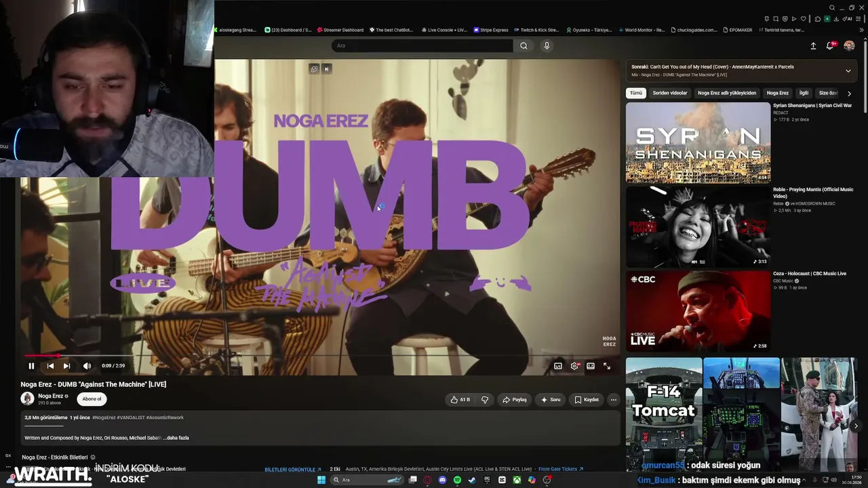This screenshot has height=488, width=868.
Task: Show more shorts with the right arrow
Action: [x=856, y=426]
